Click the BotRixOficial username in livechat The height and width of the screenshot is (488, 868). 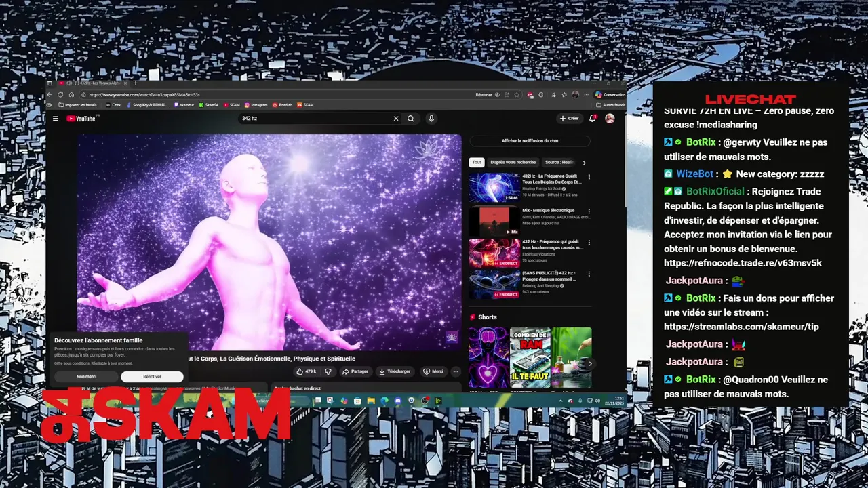(x=715, y=192)
